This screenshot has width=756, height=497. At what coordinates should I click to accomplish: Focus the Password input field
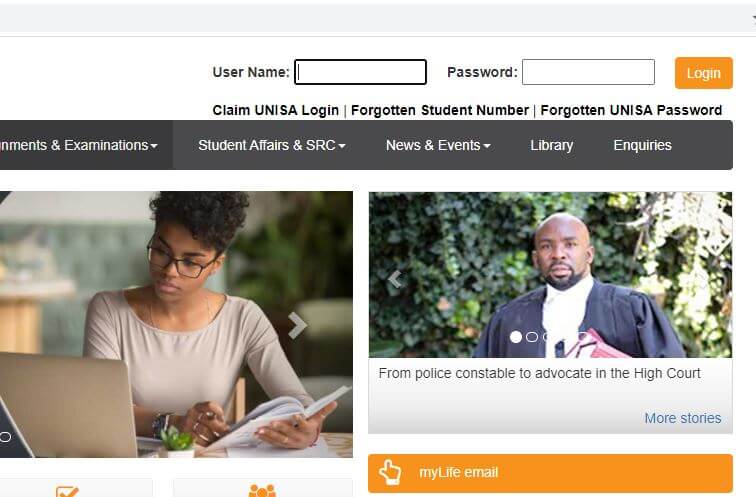tap(588, 72)
